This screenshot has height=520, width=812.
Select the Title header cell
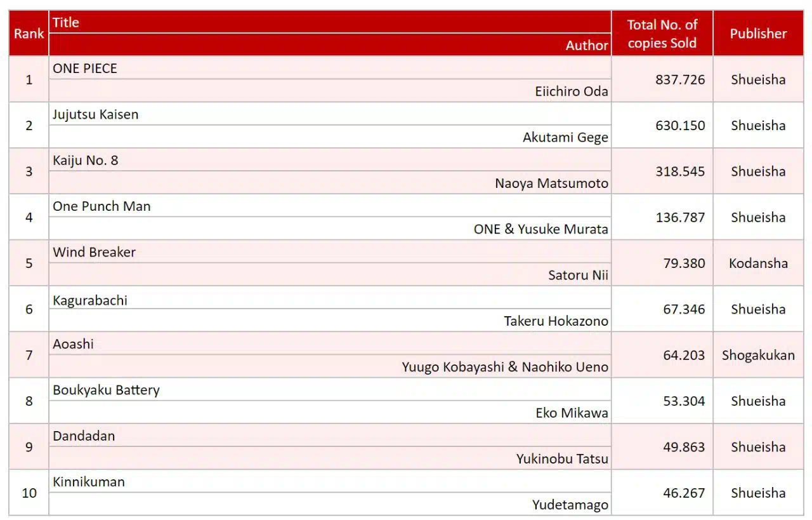(330, 22)
